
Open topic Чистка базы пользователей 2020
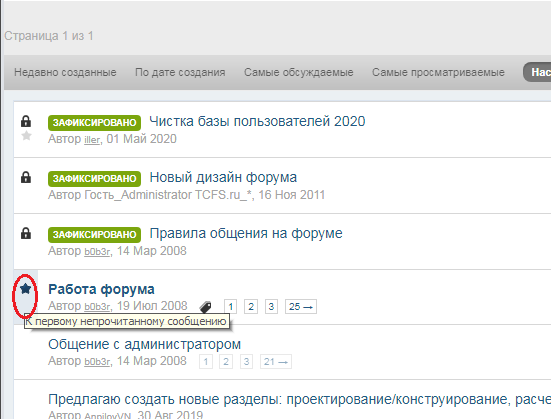[257, 121]
